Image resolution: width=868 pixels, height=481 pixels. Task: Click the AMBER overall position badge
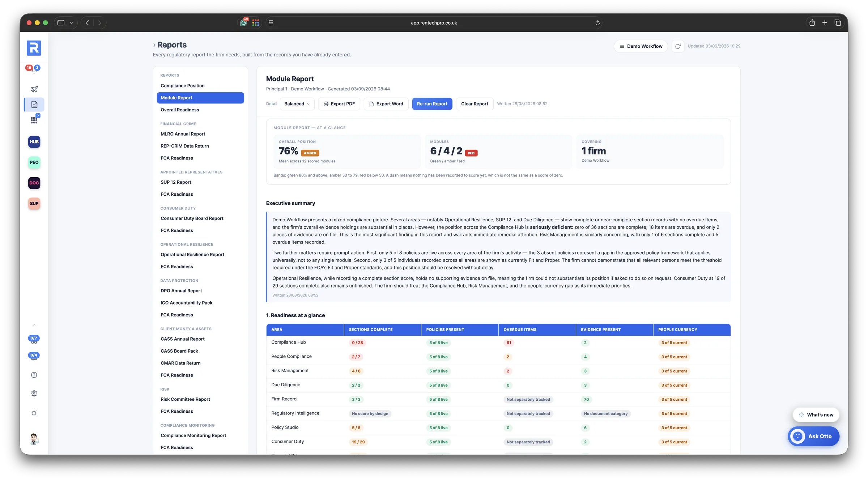[x=310, y=153]
